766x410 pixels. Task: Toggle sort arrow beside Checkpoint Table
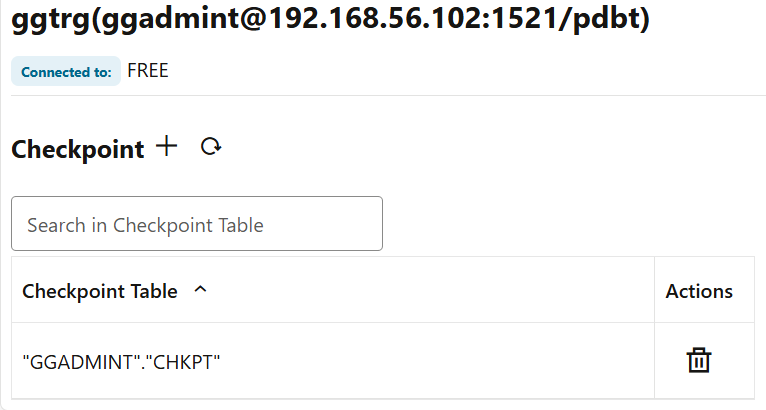click(200, 290)
